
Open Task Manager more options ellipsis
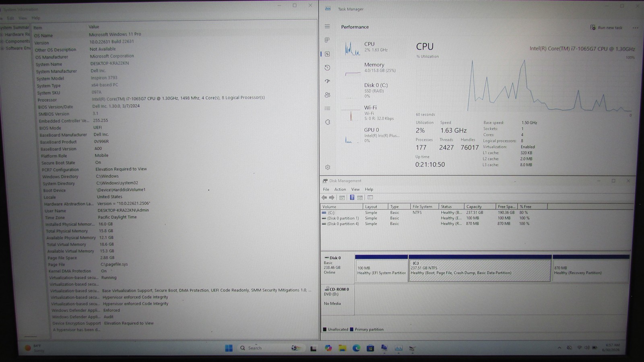635,28
